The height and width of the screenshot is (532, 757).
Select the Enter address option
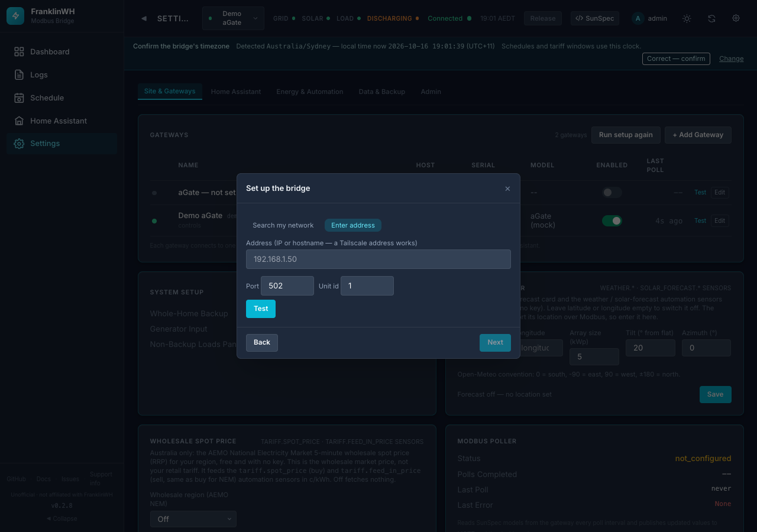[353, 225]
